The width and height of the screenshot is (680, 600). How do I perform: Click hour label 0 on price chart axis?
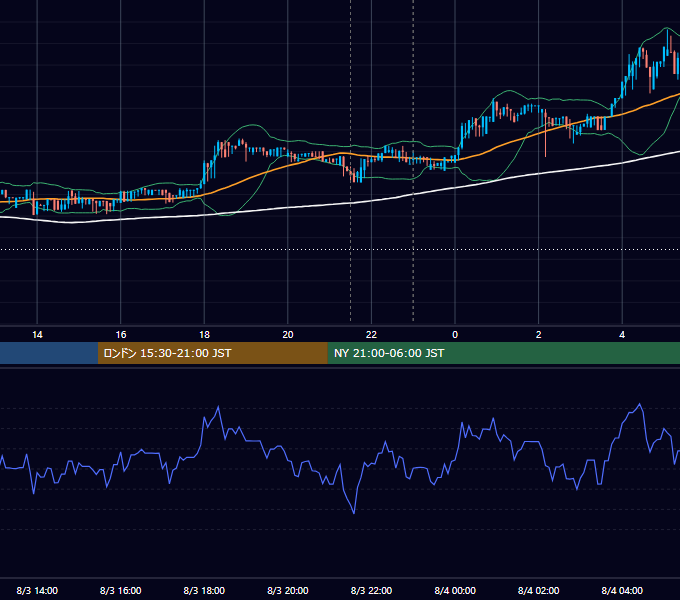coord(455,335)
